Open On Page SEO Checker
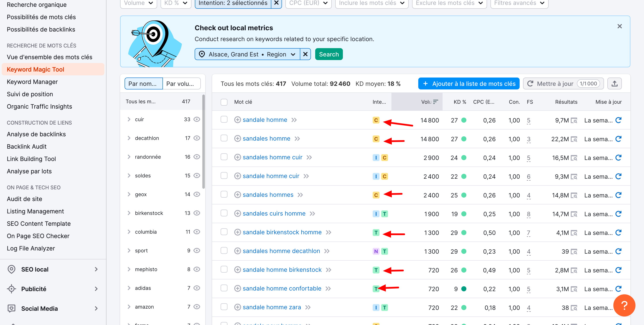Screen dimensions: 644x325 pyautogui.click(x=38, y=236)
